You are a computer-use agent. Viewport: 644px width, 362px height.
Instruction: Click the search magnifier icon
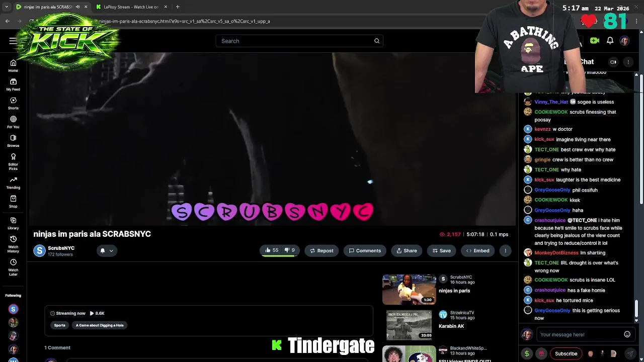point(377,41)
